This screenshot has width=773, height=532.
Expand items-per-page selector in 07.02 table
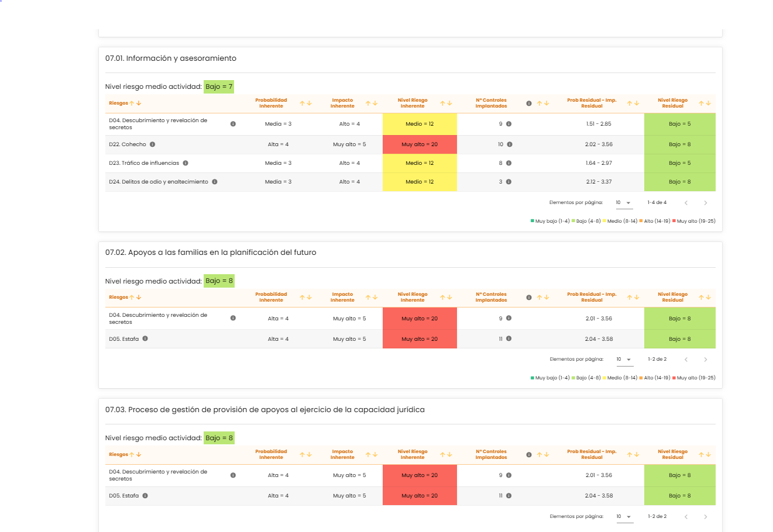(624, 360)
